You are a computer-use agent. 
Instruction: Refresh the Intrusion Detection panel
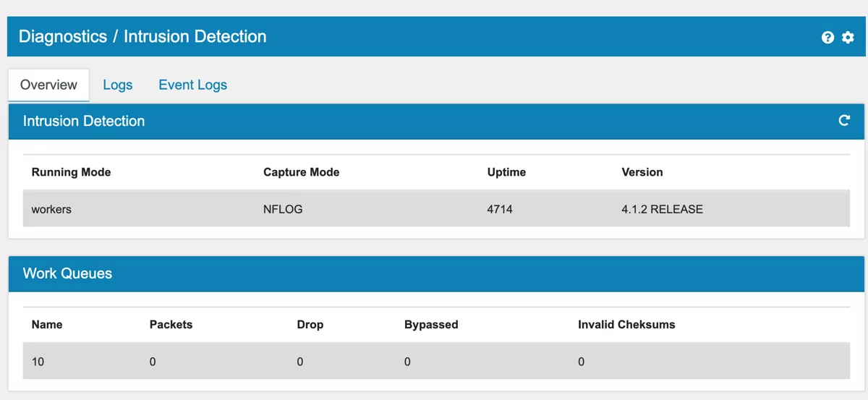click(844, 121)
